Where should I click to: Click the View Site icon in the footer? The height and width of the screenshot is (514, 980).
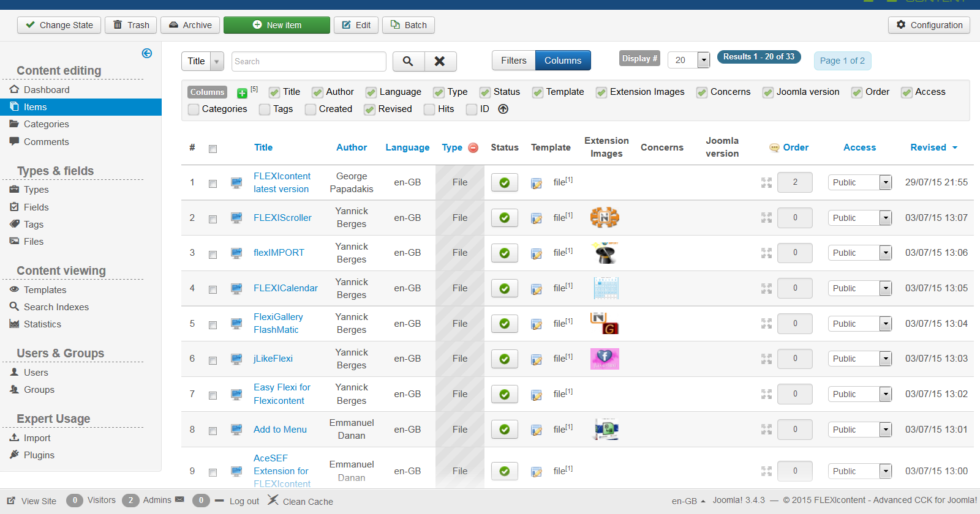point(11,501)
